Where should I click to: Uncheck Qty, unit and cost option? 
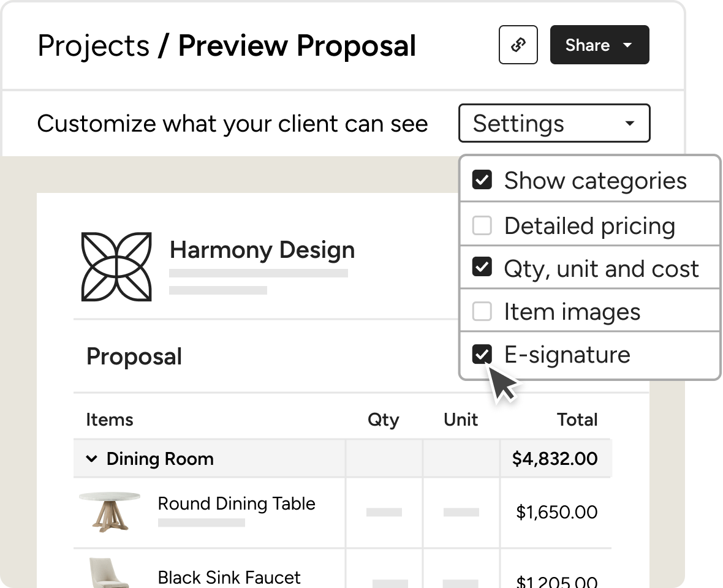482,268
